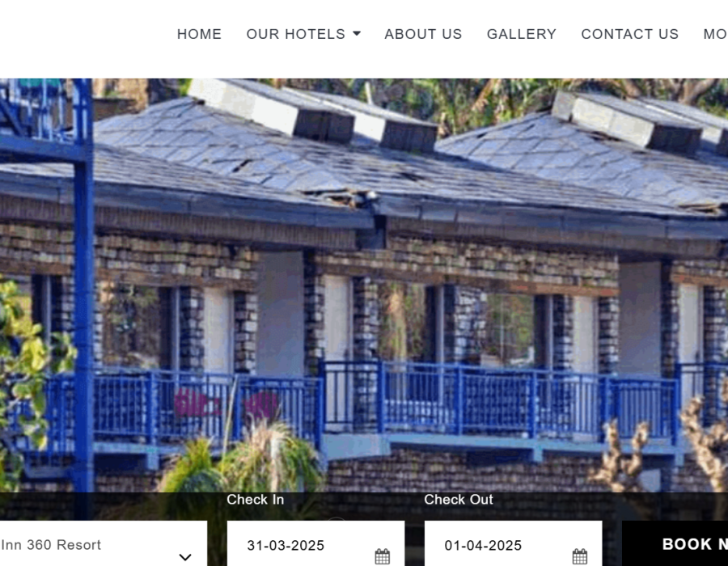Open the check-out calendar icon

(579, 556)
